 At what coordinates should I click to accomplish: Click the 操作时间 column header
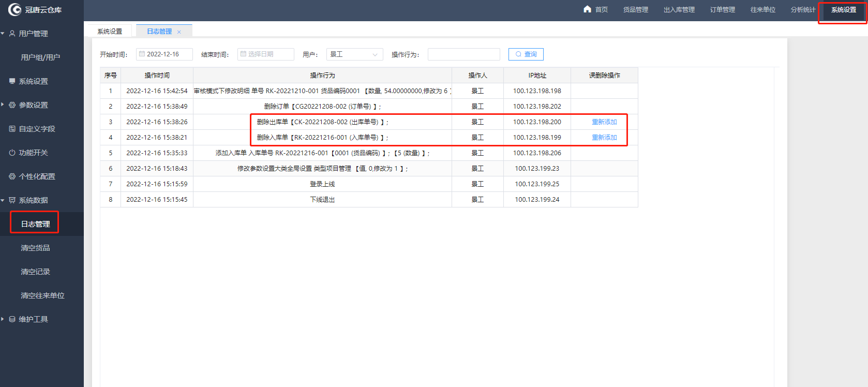pos(157,75)
